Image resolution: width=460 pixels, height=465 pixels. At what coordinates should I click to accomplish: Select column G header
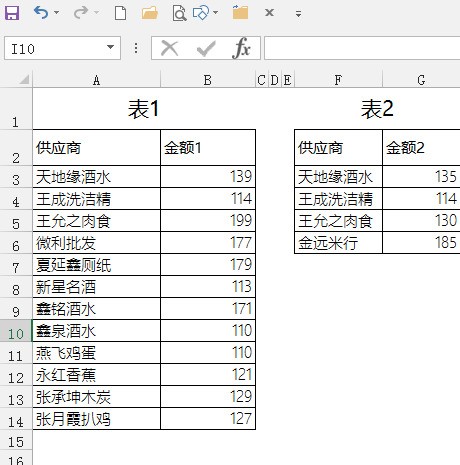point(421,80)
